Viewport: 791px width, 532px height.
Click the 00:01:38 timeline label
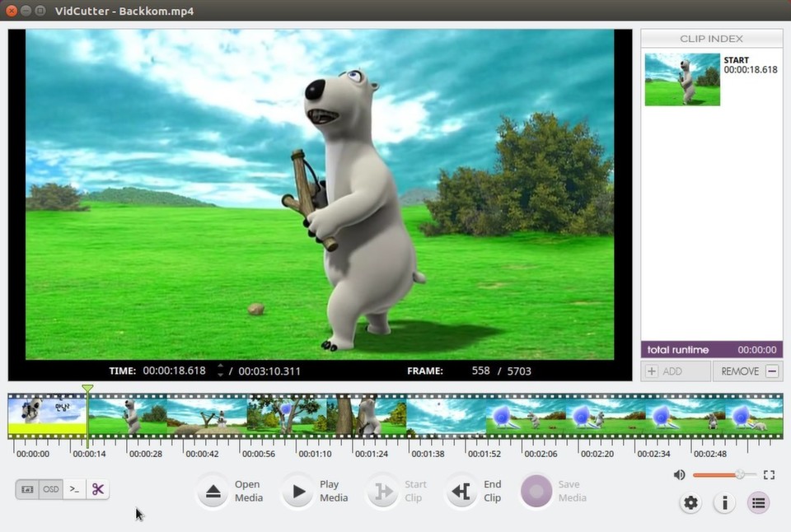pyautogui.click(x=428, y=454)
